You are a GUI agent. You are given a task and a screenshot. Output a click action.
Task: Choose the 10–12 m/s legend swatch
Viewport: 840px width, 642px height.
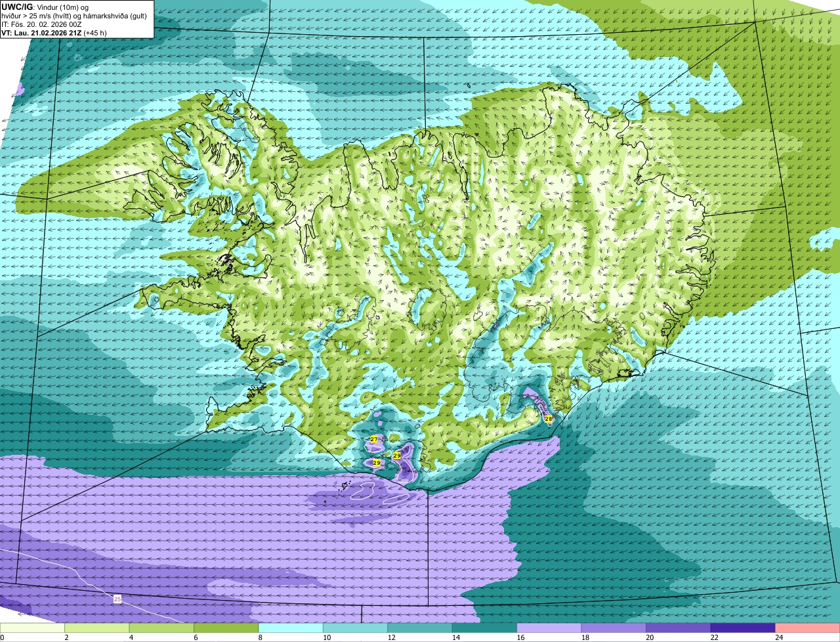(356, 628)
